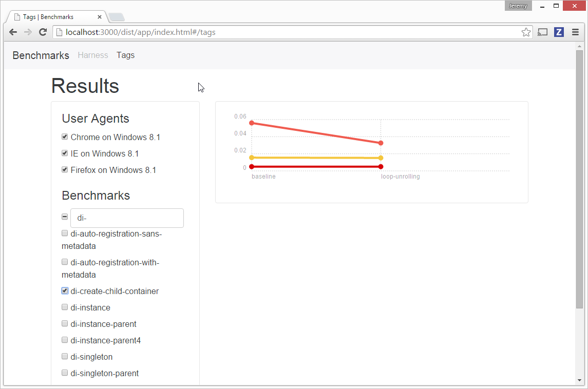
Task: Uncheck IE on Windows 8.1
Action: (65, 153)
